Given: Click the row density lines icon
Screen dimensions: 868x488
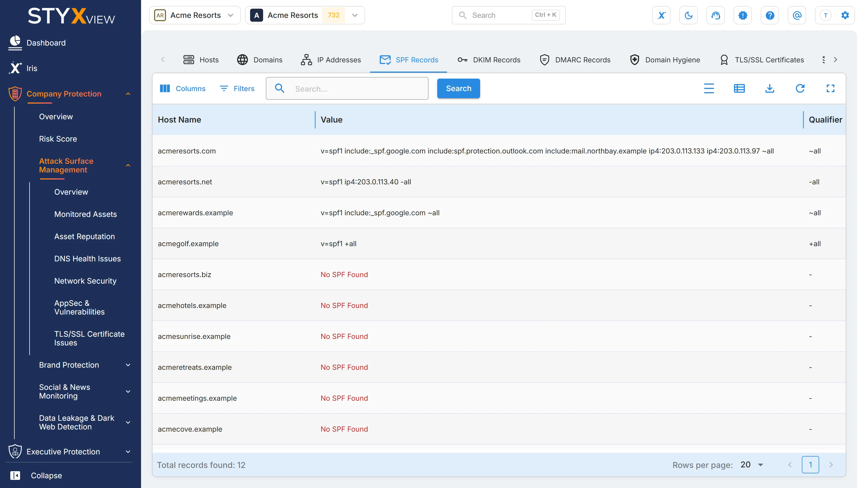Looking at the screenshot, I should (709, 89).
